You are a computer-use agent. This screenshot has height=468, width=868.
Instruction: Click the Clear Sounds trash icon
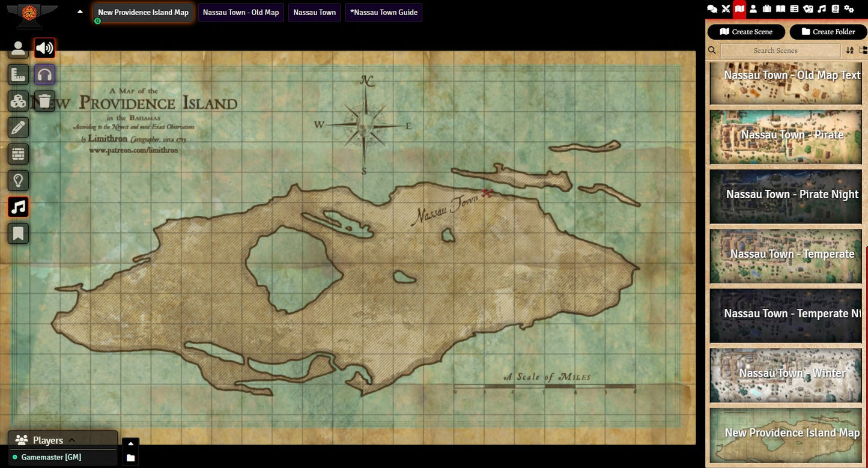coord(44,101)
